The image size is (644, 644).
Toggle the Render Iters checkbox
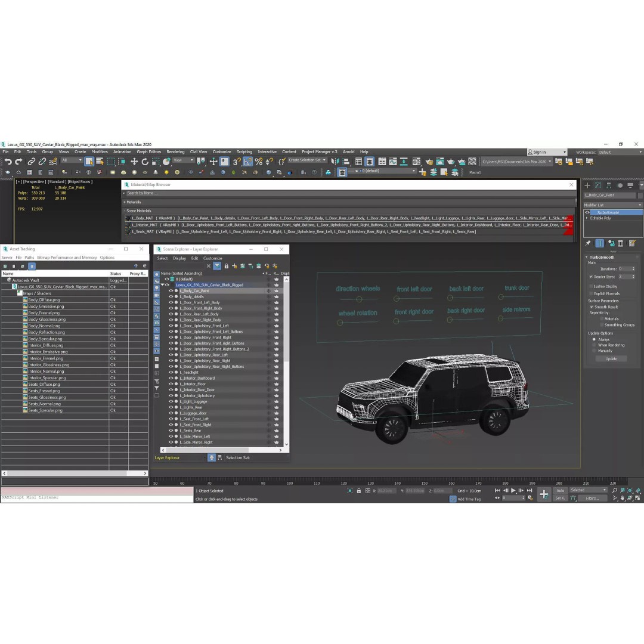[x=591, y=277]
